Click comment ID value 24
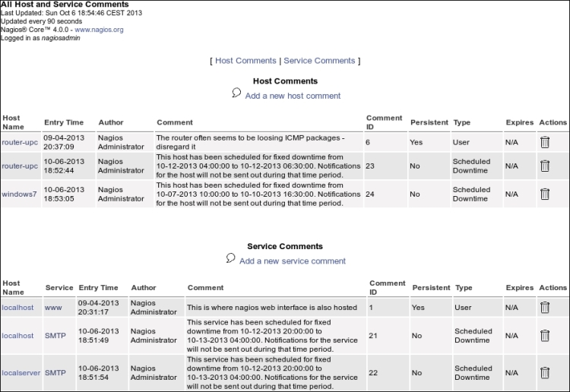The image size is (570, 392). coord(369,194)
